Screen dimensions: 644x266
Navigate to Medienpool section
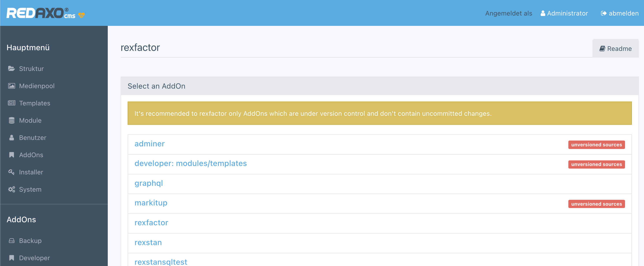pyautogui.click(x=37, y=86)
